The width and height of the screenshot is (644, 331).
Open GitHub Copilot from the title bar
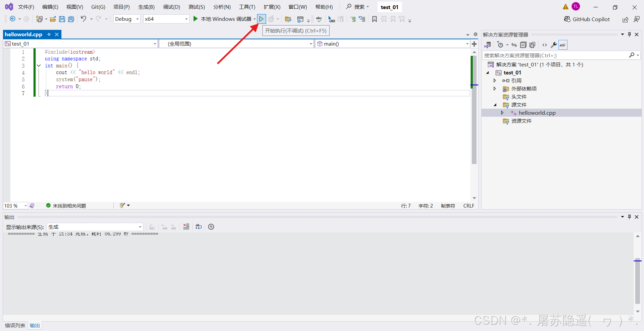pos(587,19)
